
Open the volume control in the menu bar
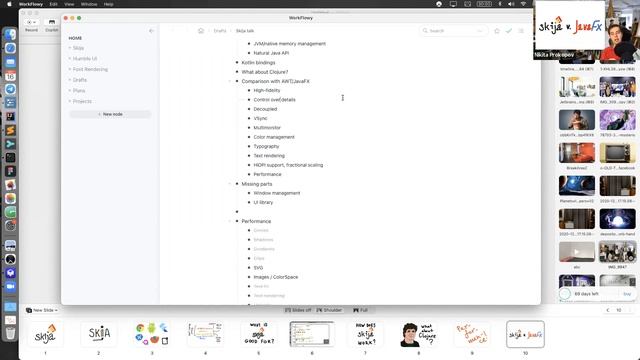[x=511, y=4]
